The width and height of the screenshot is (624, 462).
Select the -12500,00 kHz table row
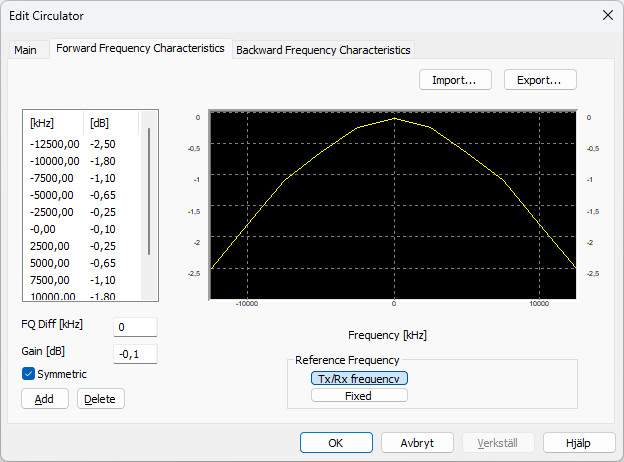(55, 144)
